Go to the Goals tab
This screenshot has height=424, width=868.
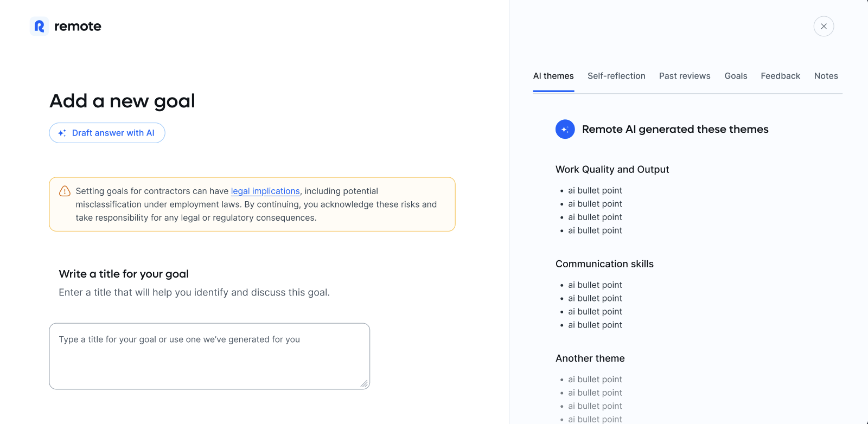click(736, 76)
